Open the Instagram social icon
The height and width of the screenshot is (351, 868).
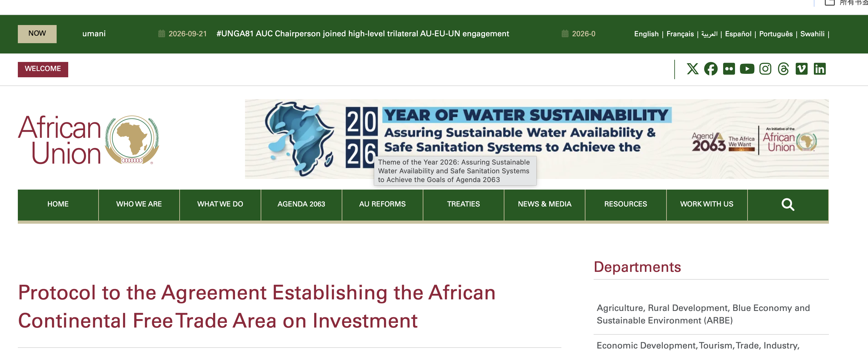click(x=765, y=69)
